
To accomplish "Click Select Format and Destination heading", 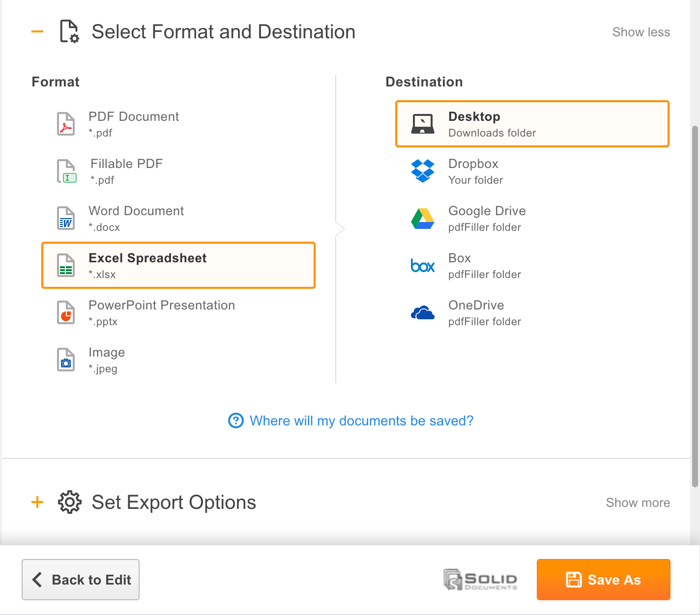I will click(224, 32).
